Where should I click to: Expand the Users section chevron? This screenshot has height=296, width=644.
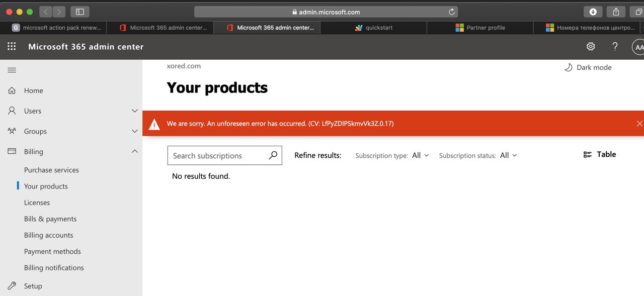[134, 111]
